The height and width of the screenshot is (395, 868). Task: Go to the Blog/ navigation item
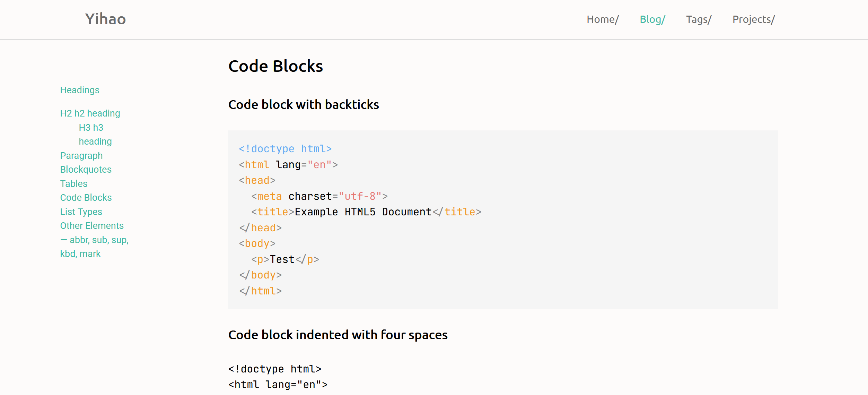[652, 19]
